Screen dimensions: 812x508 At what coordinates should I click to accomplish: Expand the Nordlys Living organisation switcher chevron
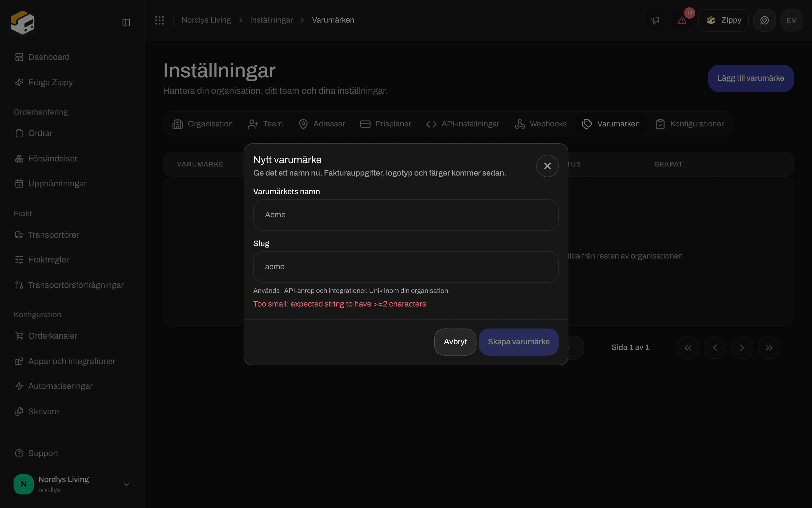(126, 484)
